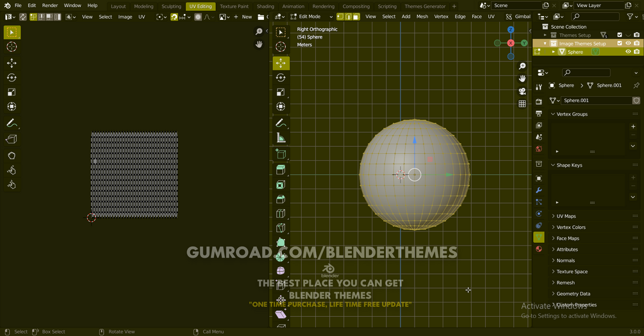Click New image button in UV editor
Viewport: 644px width, 336px height.
(243, 17)
